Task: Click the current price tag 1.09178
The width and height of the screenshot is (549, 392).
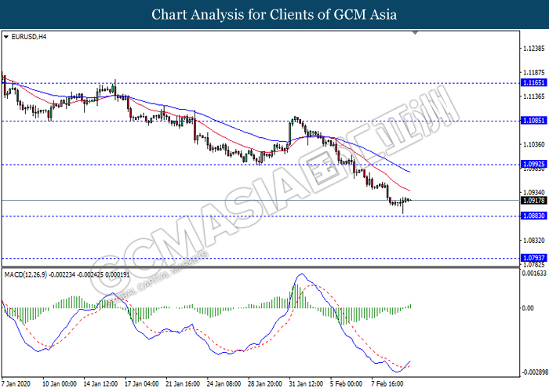Action: [x=533, y=200]
